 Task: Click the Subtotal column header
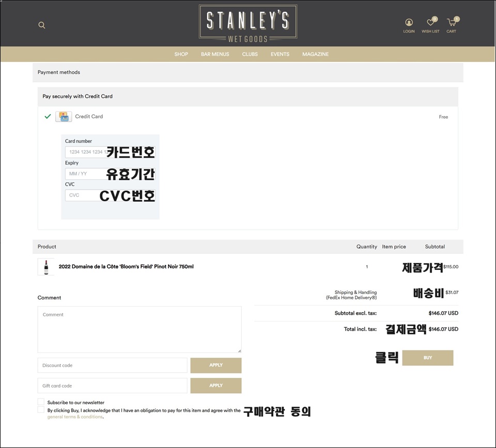[x=435, y=247]
